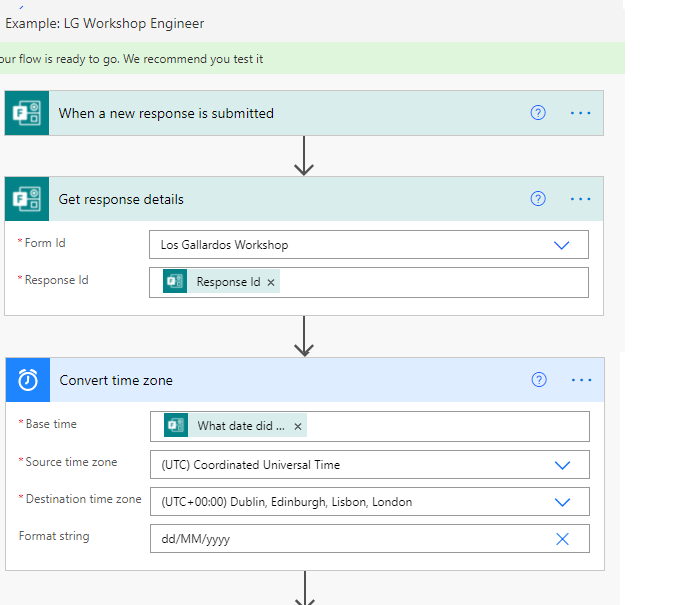The height and width of the screenshot is (605, 682).
Task: Click the Forms icon on Get response details
Action: [26, 199]
